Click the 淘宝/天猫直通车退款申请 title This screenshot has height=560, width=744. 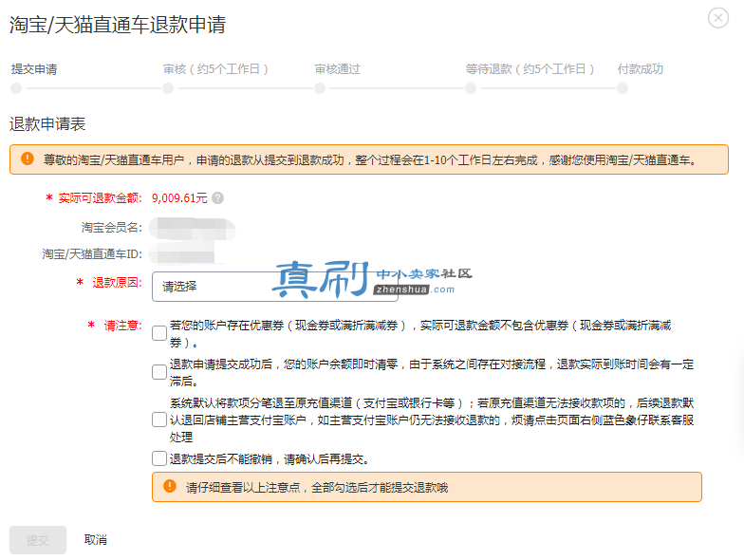click(x=118, y=25)
